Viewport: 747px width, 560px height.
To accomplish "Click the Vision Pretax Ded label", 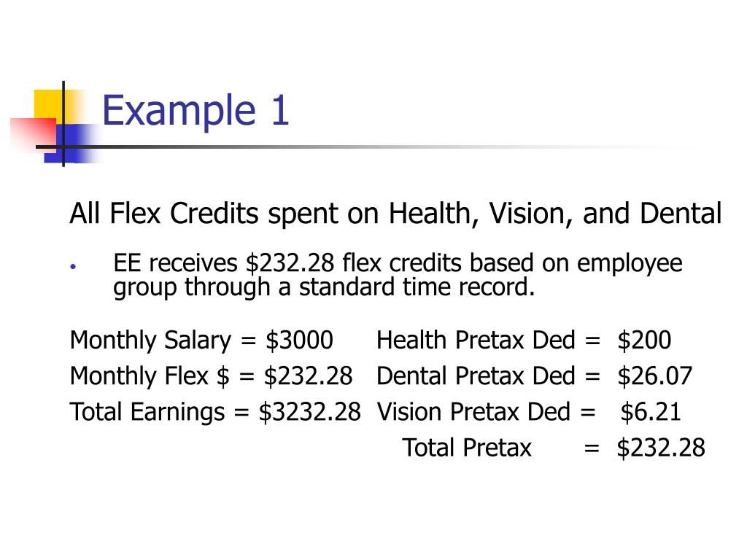I will pyautogui.click(x=473, y=412).
